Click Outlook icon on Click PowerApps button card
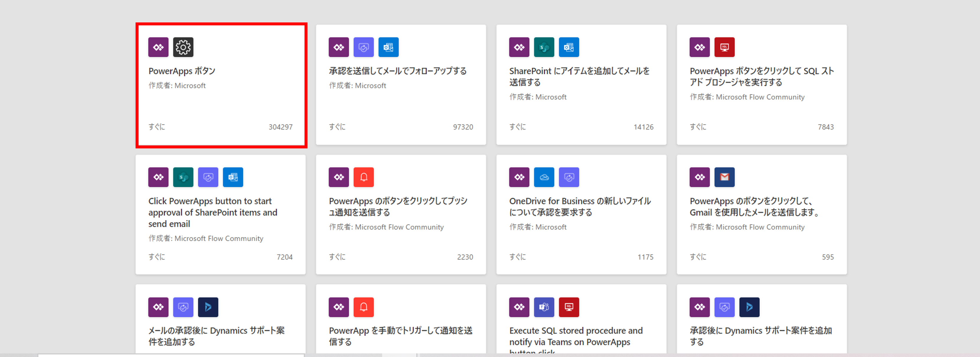The height and width of the screenshot is (357, 980). pyautogui.click(x=233, y=177)
